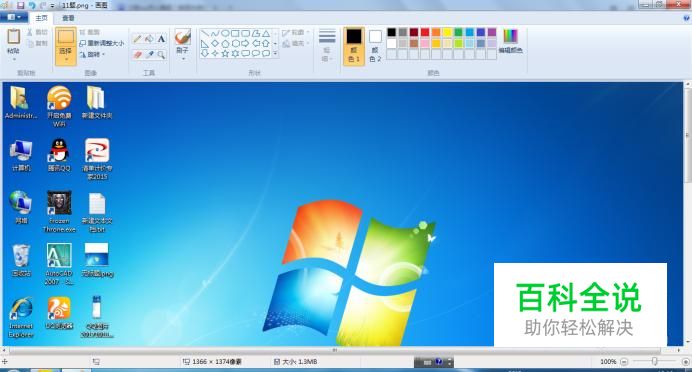692x372 pixels.
Task: Select the Diamond shape
Action: pos(215,44)
